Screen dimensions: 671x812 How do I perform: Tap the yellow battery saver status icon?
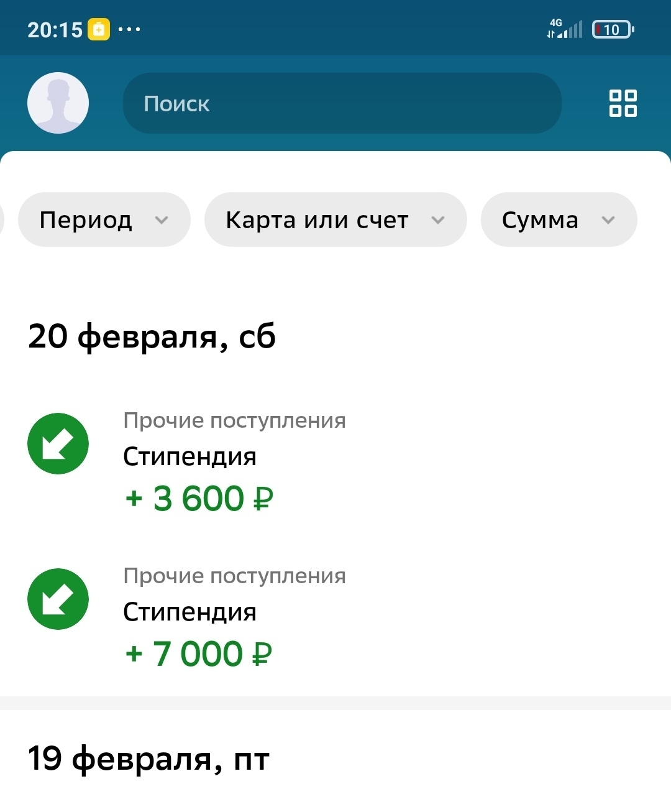point(99,29)
